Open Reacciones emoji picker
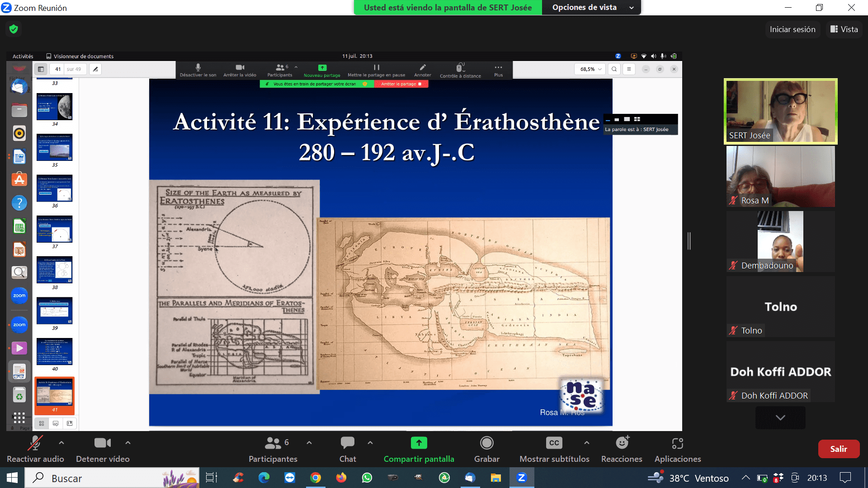This screenshot has width=868, height=488. click(x=622, y=449)
